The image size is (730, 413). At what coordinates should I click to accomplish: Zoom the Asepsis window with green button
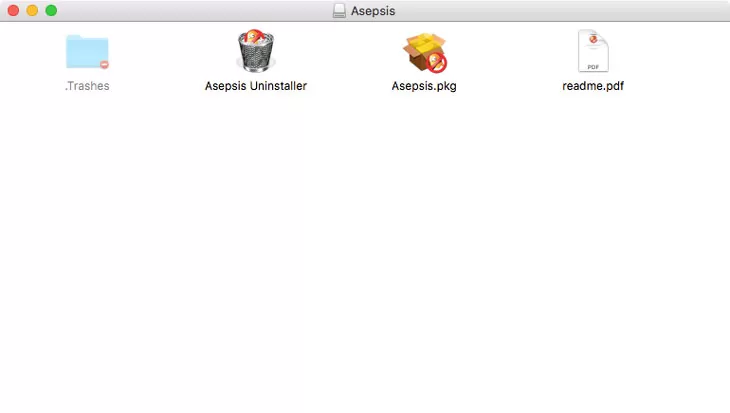[51, 10]
